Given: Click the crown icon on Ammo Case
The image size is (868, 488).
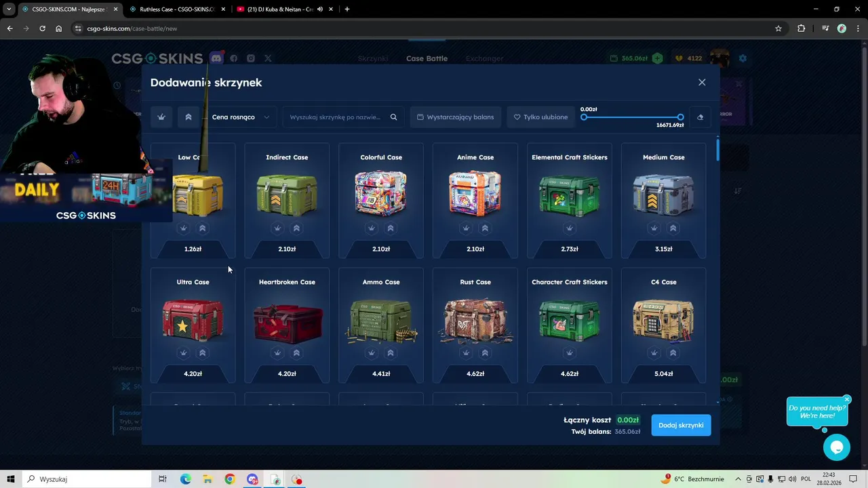Looking at the screenshot, I should point(372,353).
